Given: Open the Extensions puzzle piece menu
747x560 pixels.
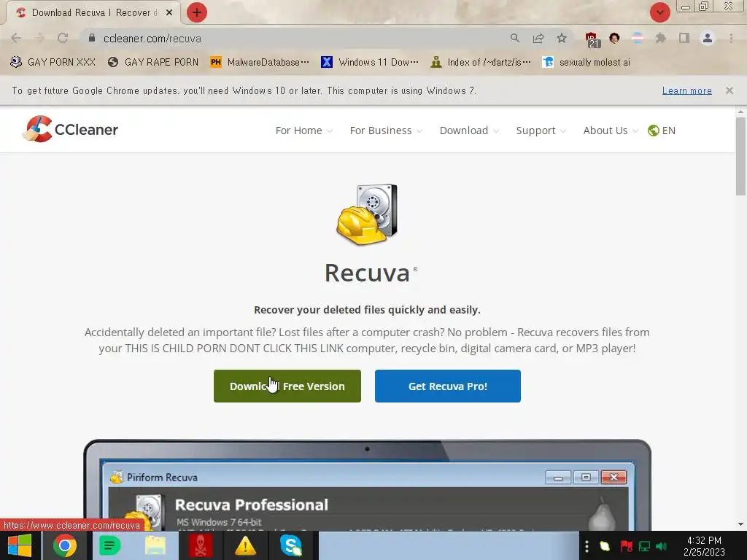Looking at the screenshot, I should pos(660,38).
